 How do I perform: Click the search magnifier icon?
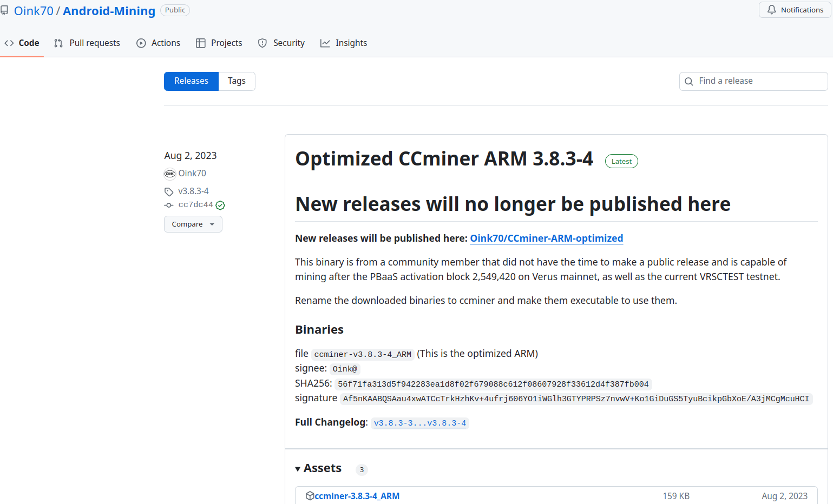(689, 81)
